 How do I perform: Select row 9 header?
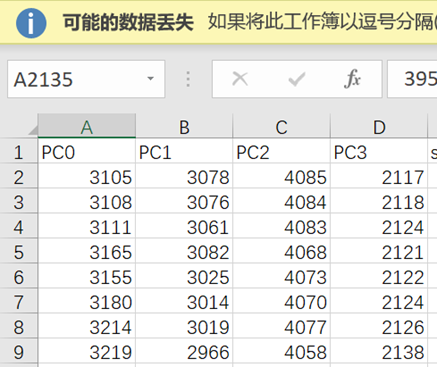coord(19,352)
